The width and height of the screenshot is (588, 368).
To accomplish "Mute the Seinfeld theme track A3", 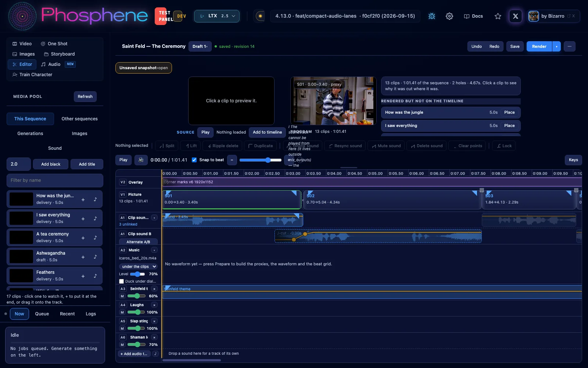I will [x=122, y=296].
